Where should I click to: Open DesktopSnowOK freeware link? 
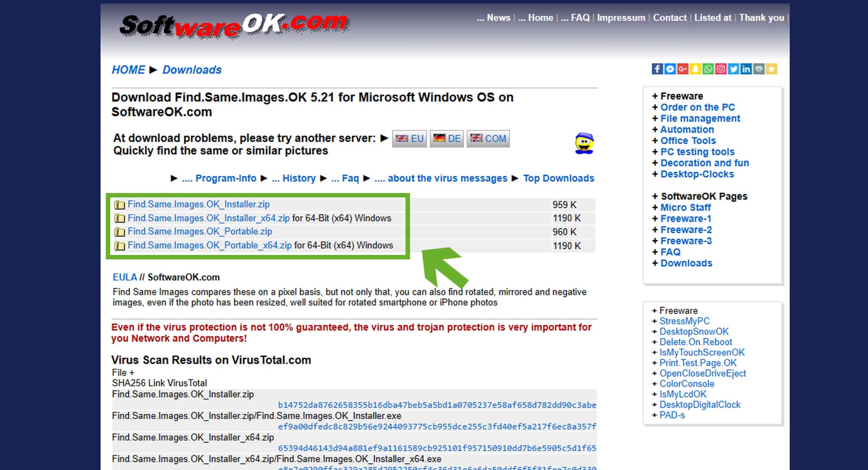[694, 331]
